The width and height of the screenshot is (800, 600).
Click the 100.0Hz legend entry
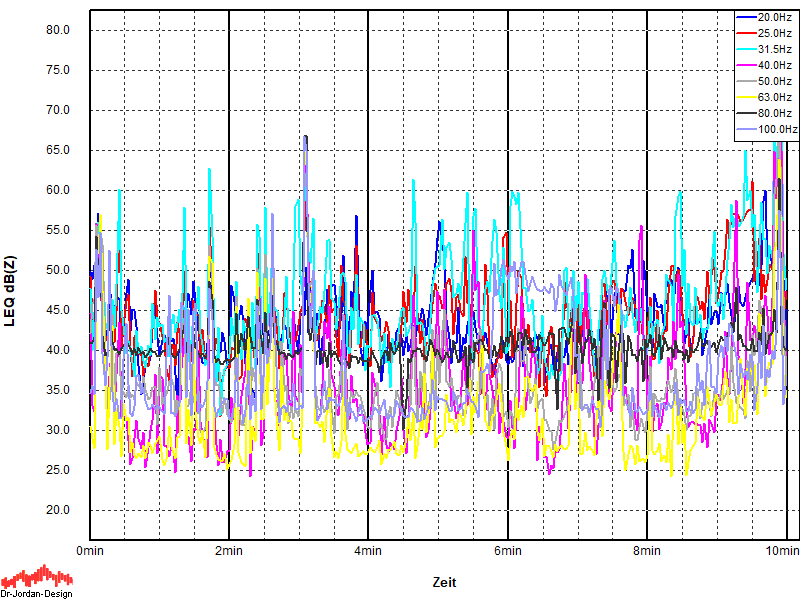tap(777, 129)
